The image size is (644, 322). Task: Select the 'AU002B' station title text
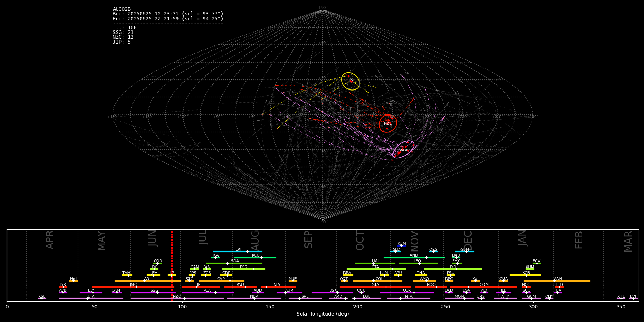click(122, 9)
